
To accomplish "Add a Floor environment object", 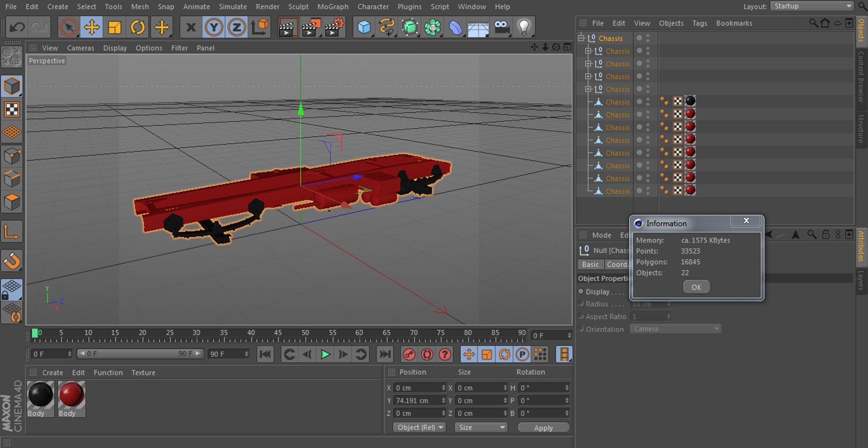I will (478, 28).
